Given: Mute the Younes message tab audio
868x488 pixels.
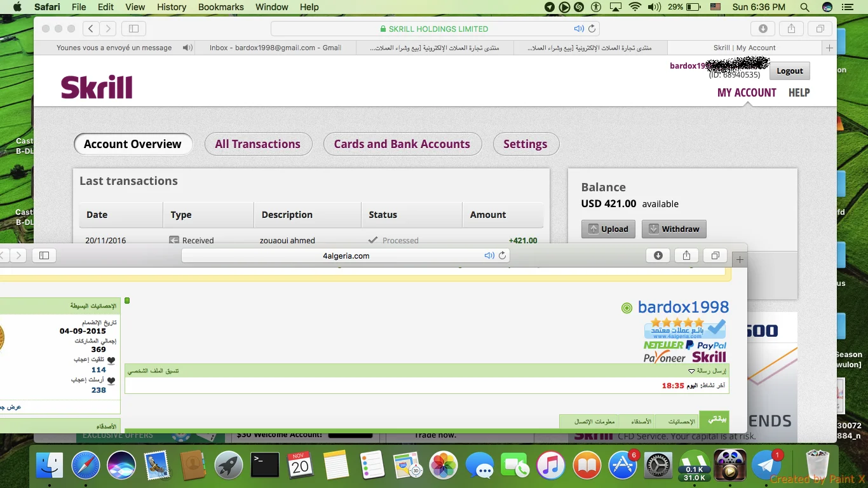Looking at the screenshot, I should click(x=187, y=48).
